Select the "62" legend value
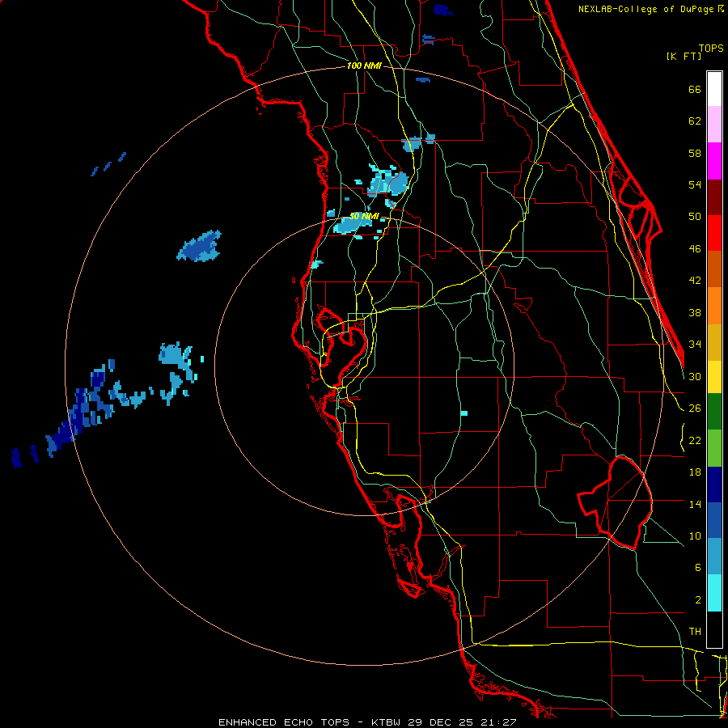The width and height of the screenshot is (728, 728). (x=695, y=121)
